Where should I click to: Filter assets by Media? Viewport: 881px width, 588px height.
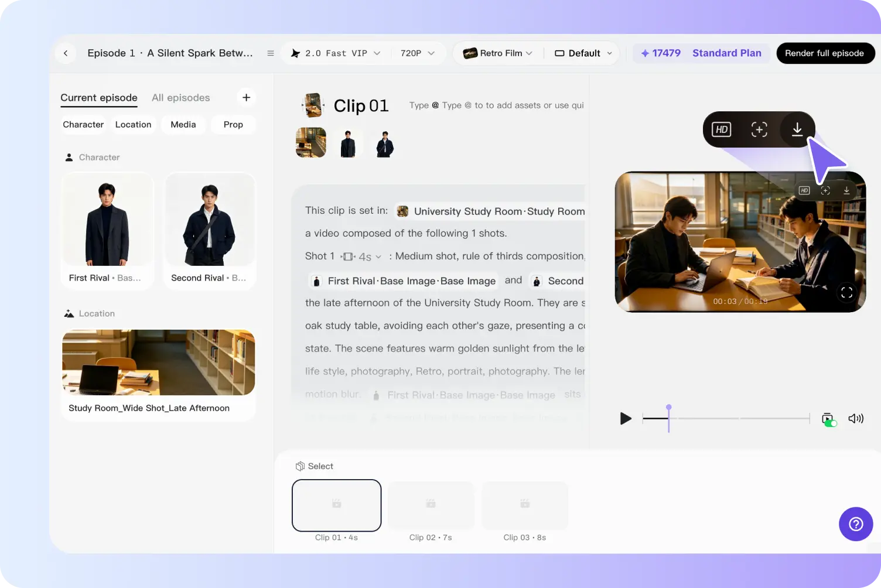[183, 125]
